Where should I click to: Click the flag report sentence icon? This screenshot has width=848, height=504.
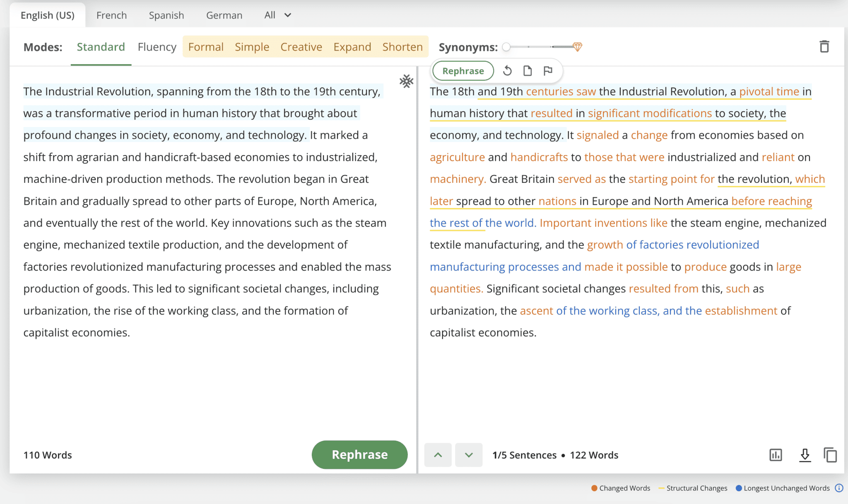tap(548, 71)
